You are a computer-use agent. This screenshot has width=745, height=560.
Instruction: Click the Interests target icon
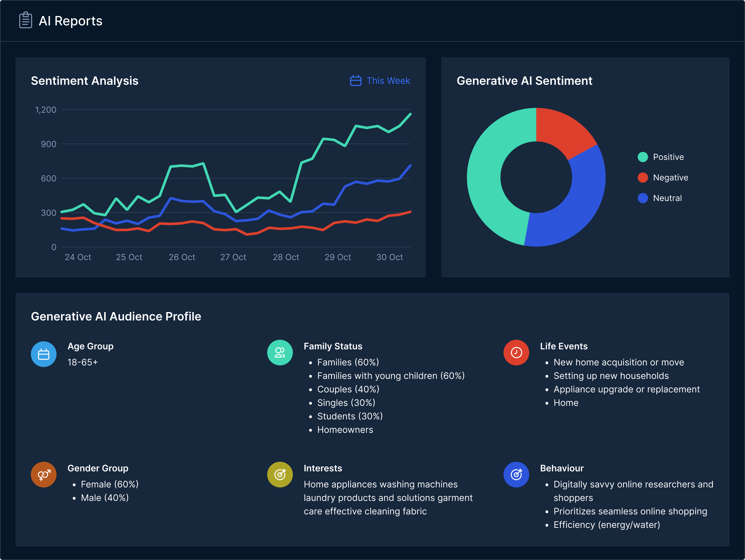pyautogui.click(x=280, y=475)
